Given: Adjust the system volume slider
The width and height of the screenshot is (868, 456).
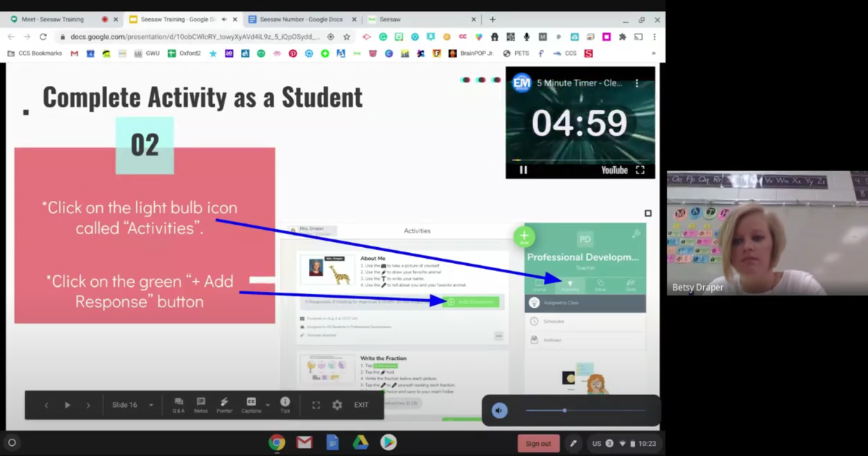Looking at the screenshot, I should click(x=584, y=410).
